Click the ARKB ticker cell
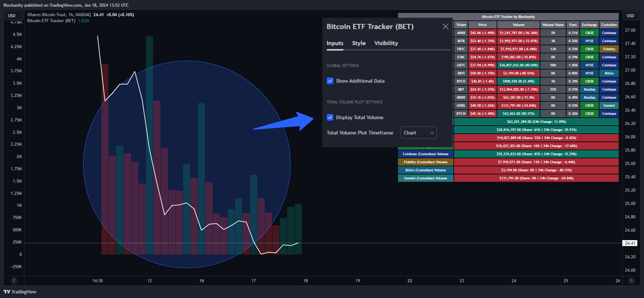The image size is (644, 298). [461, 33]
